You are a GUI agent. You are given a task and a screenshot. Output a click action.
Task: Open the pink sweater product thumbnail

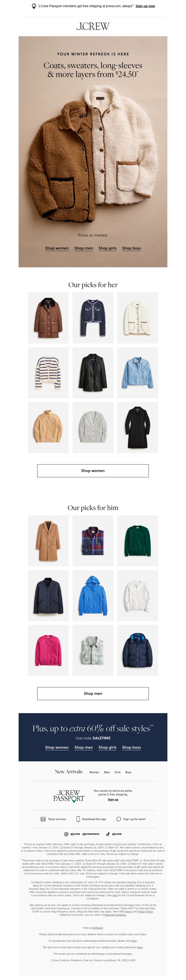(x=48, y=650)
